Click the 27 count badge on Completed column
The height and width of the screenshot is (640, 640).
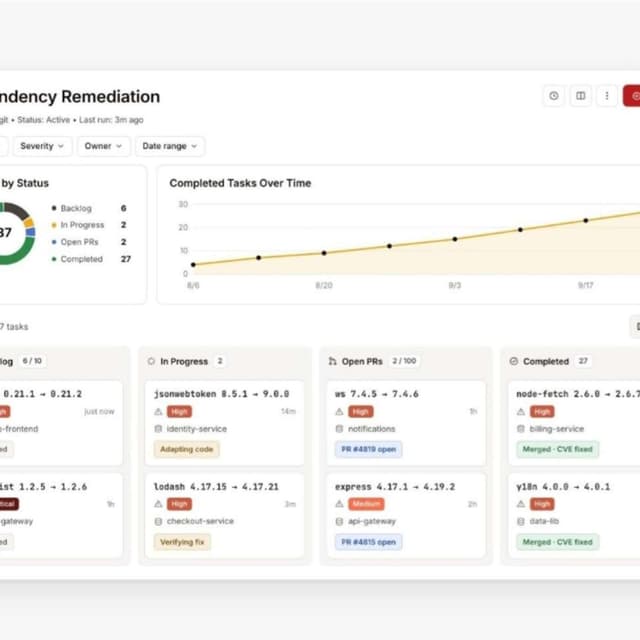click(x=583, y=361)
